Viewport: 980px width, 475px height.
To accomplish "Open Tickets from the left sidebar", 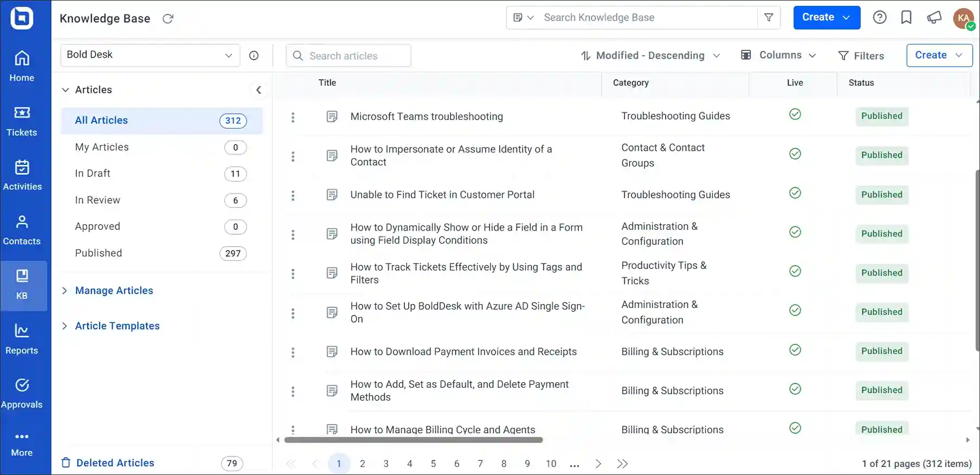I will pyautogui.click(x=22, y=121).
